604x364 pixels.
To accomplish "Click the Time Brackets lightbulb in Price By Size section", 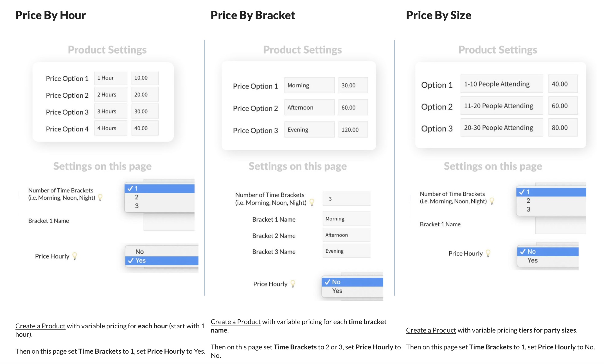I will pos(492,201).
